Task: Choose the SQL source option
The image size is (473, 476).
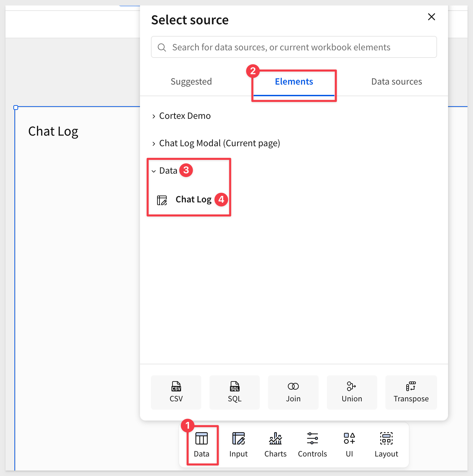Action: (x=234, y=392)
